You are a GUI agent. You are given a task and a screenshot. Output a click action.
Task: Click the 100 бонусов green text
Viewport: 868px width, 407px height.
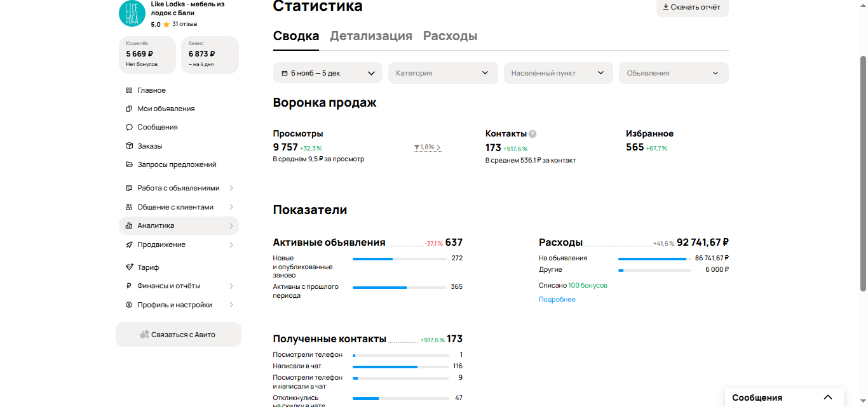click(x=588, y=285)
